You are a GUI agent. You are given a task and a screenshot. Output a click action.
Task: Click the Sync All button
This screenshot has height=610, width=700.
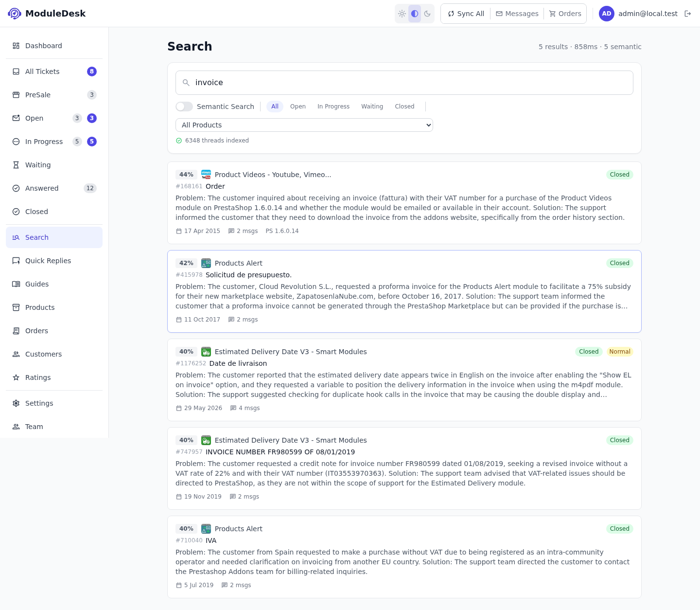pos(466,14)
